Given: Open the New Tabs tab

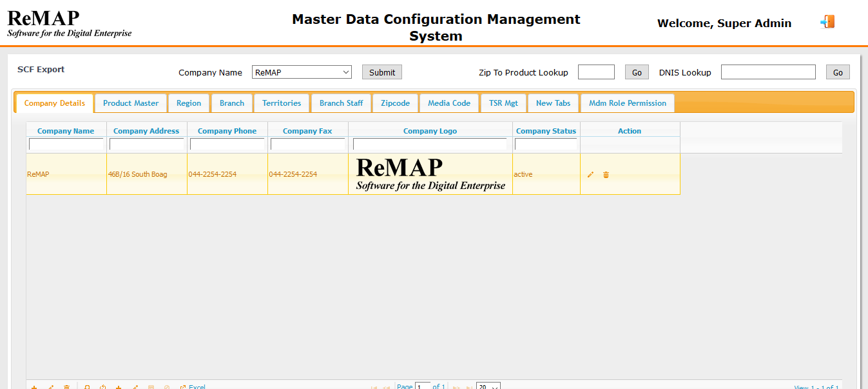Looking at the screenshot, I should pos(554,103).
